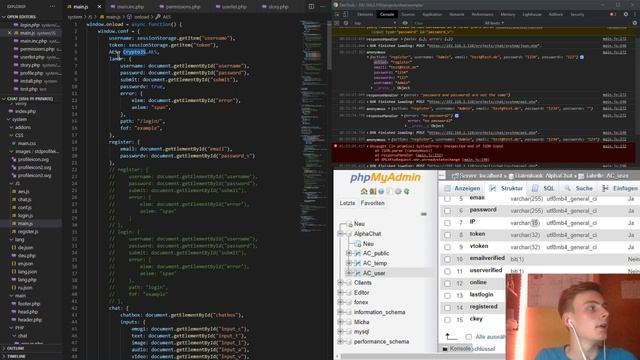
Task: Expand the information_schema database node
Action: click(x=340, y=312)
